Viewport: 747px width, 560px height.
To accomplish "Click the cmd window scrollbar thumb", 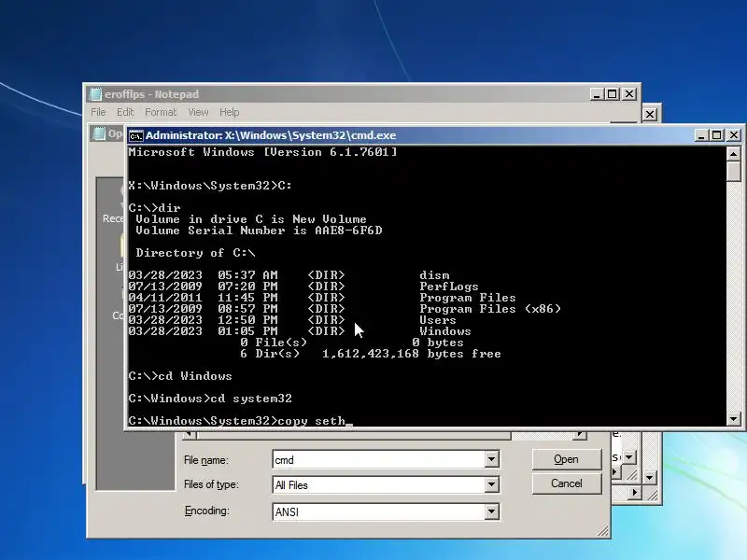I will pos(733,171).
